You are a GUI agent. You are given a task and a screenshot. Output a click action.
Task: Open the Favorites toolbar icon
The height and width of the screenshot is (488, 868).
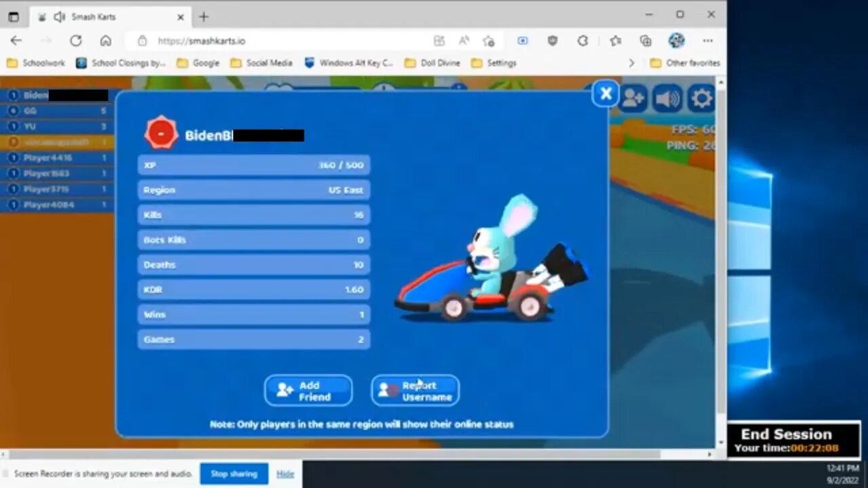click(615, 41)
